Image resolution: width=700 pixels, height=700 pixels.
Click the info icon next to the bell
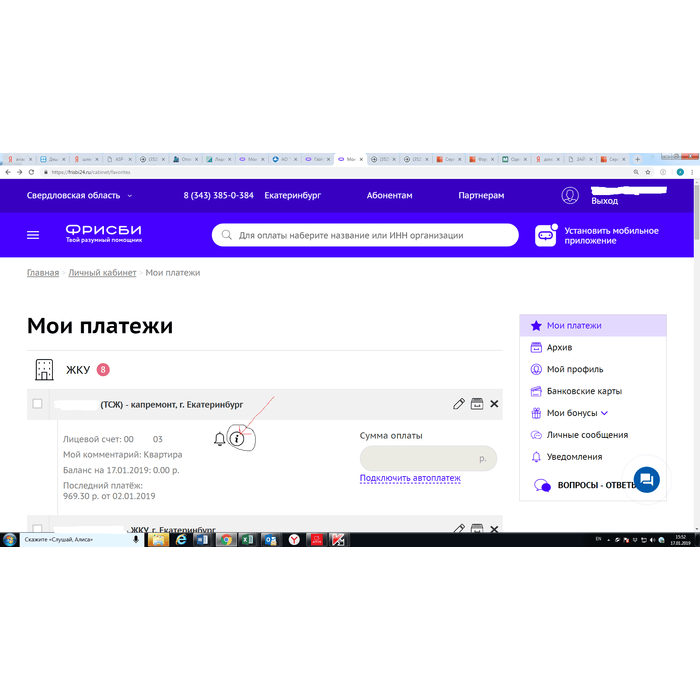(x=237, y=438)
